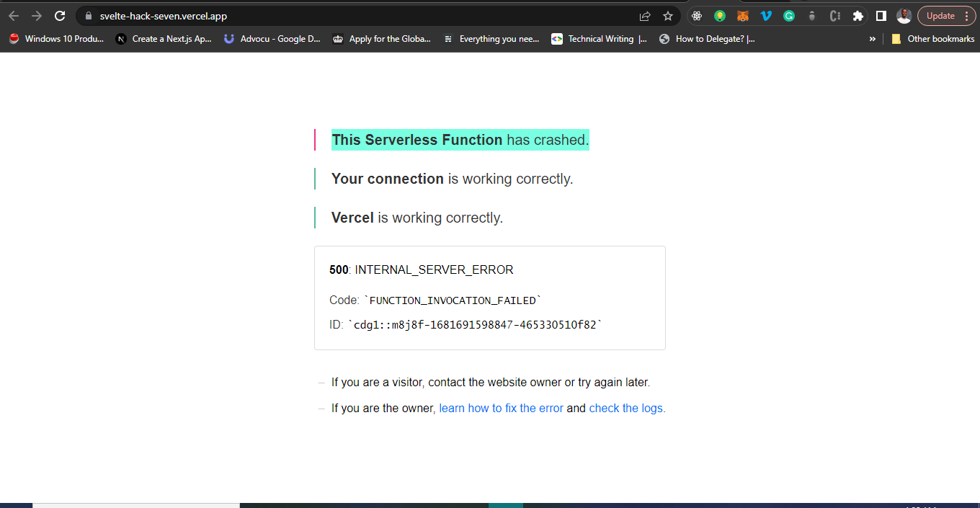Open the Grammarly extension
980x508 pixels.
[x=788, y=15]
